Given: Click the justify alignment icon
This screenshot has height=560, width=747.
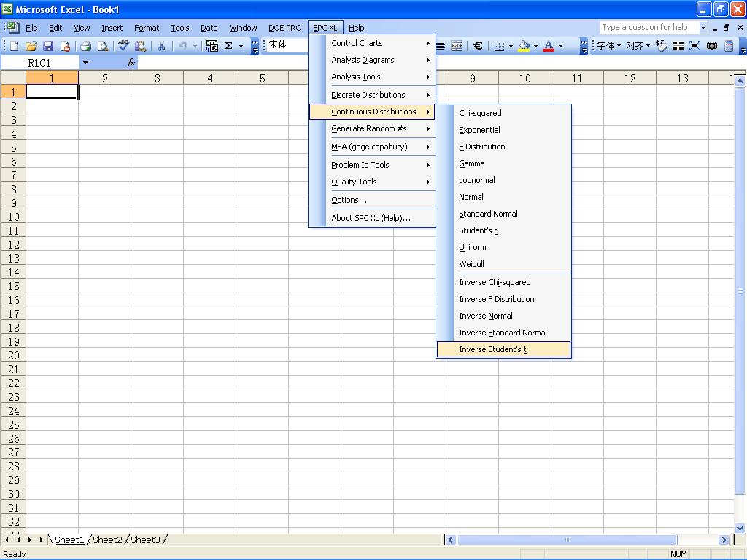Looking at the screenshot, I should click(441, 46).
